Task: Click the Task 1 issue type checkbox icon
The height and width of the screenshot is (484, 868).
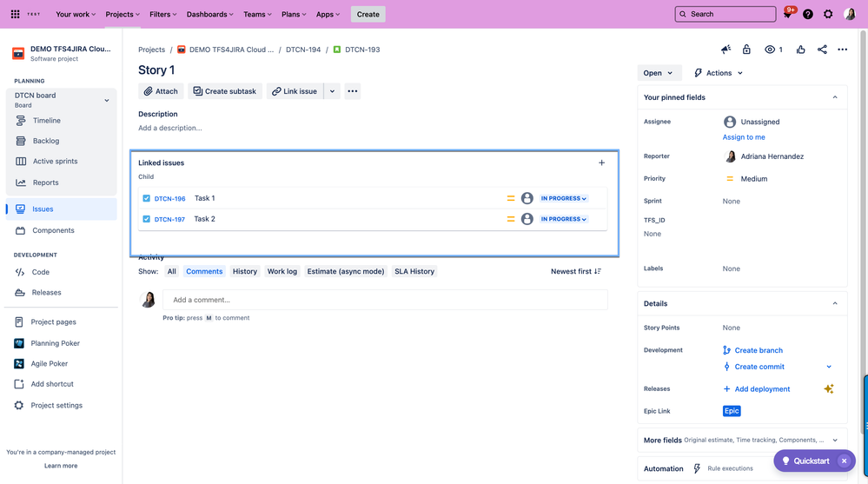Action: (x=146, y=198)
